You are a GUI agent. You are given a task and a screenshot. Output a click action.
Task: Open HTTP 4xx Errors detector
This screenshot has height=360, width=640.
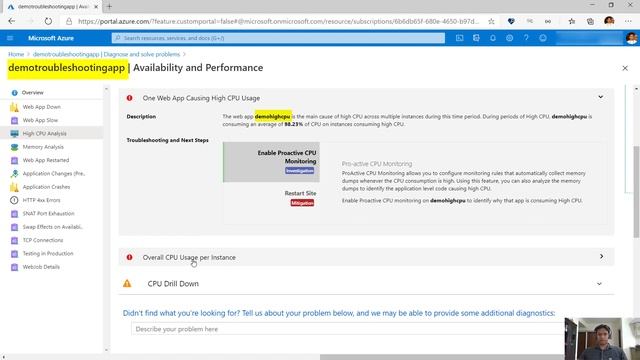(x=41, y=200)
